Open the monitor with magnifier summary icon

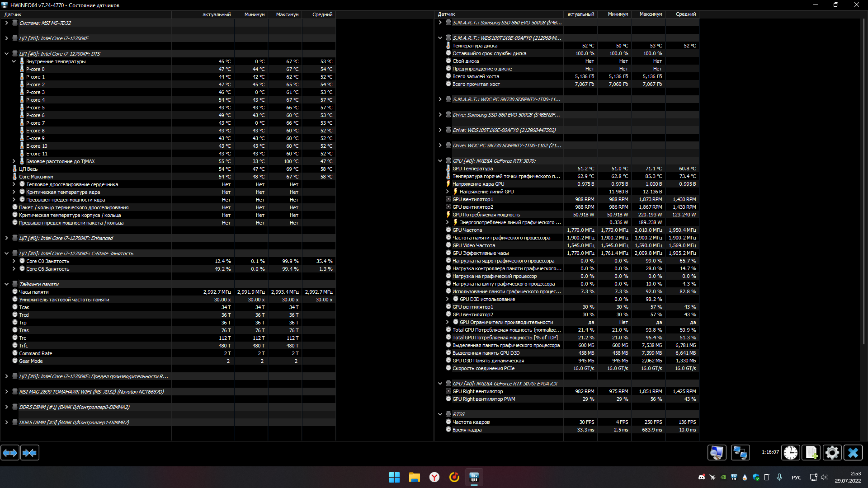(717, 453)
